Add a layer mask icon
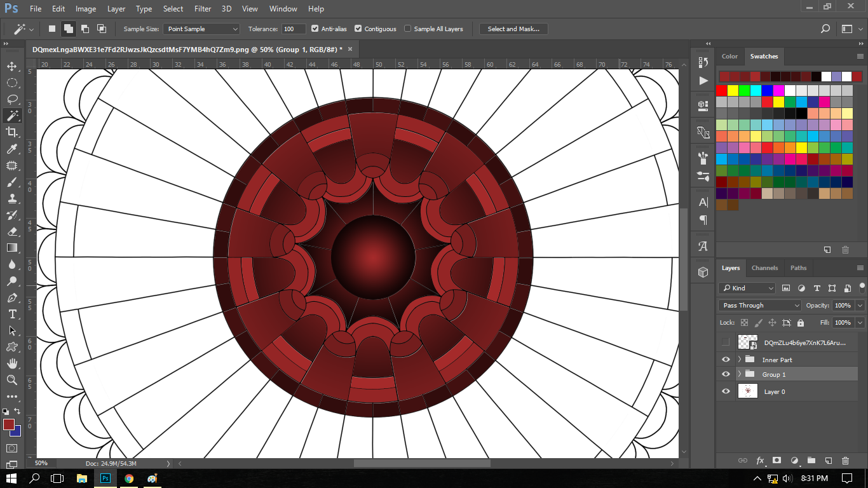This screenshot has height=488, width=868. pyautogui.click(x=776, y=461)
